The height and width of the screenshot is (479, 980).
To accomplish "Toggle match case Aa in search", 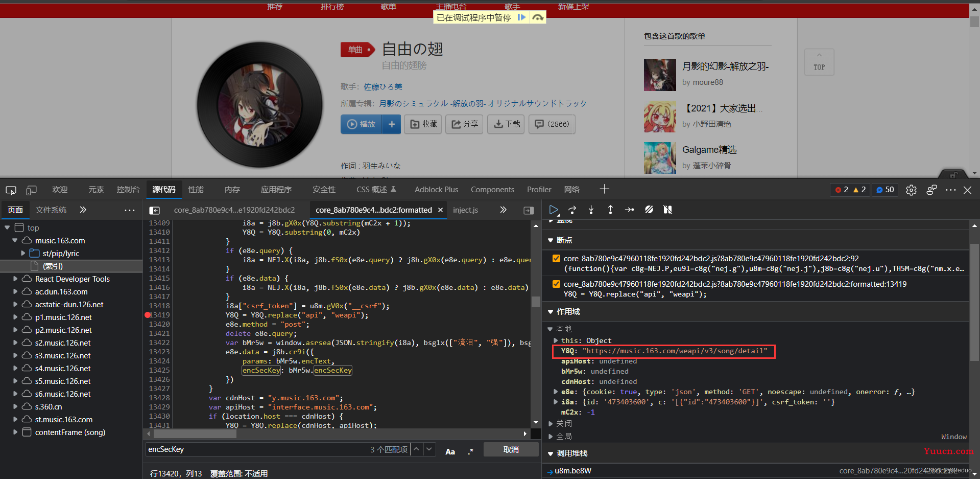I will pyautogui.click(x=450, y=451).
